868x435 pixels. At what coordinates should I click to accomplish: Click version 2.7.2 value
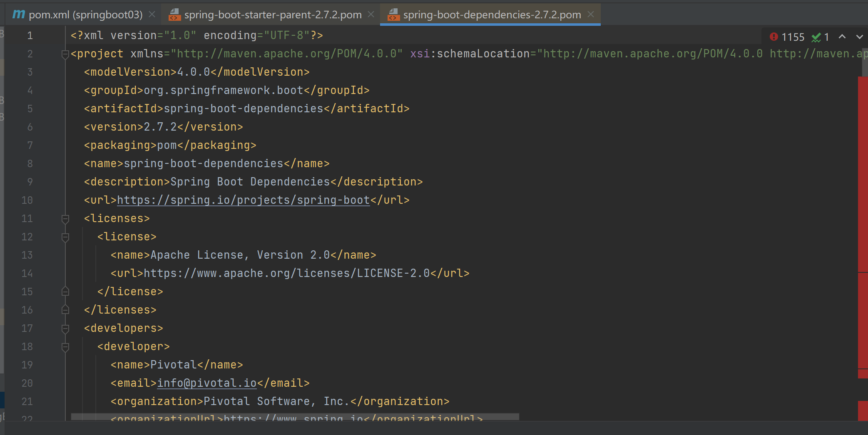(160, 127)
